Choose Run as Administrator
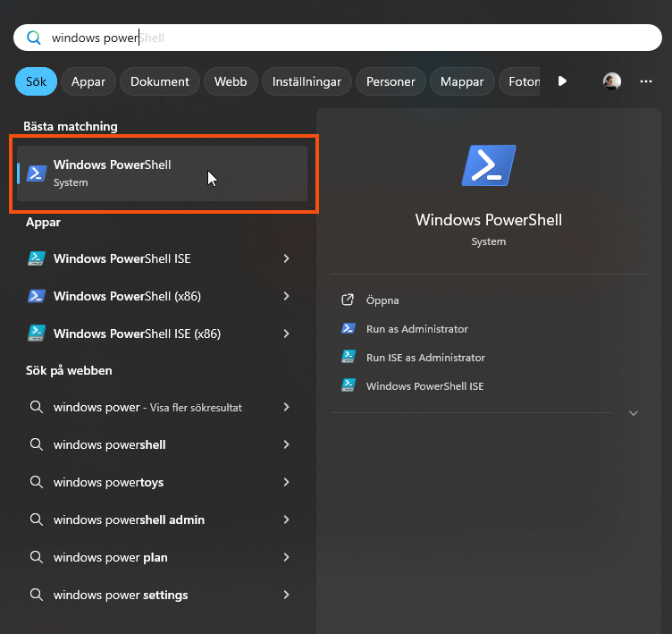 tap(417, 329)
